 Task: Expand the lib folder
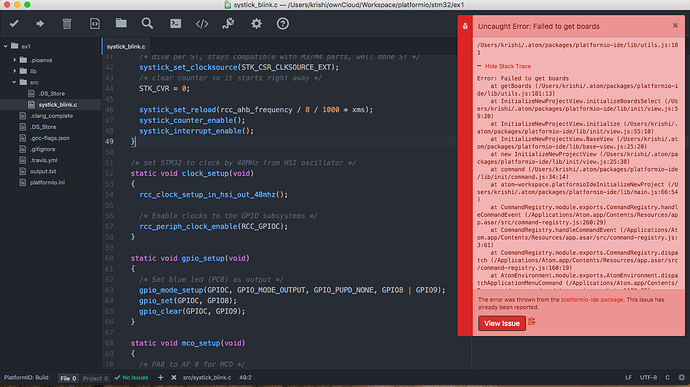15,70
